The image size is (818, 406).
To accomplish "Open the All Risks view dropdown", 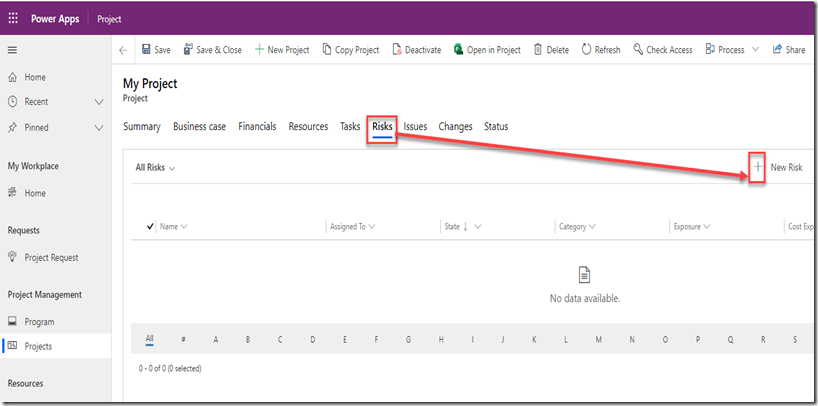I will point(155,168).
